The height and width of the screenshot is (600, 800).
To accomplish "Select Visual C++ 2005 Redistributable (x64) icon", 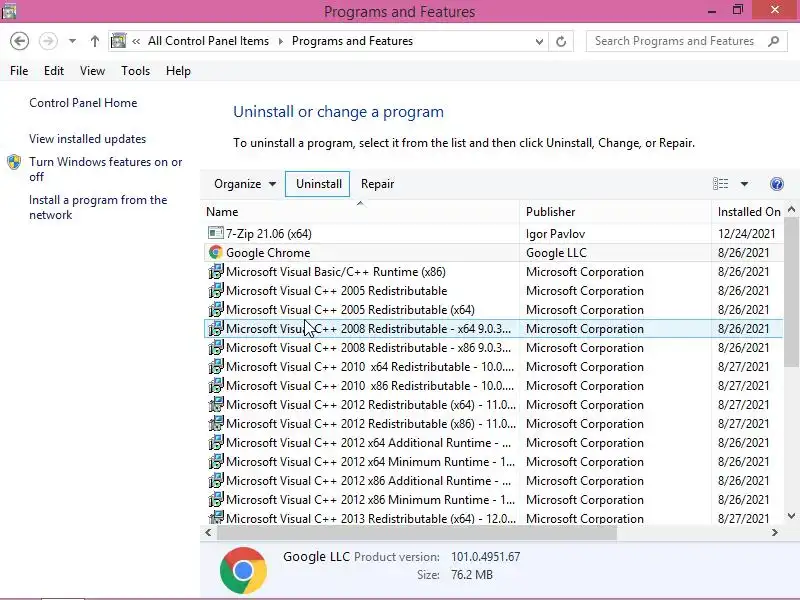I will click(x=216, y=309).
